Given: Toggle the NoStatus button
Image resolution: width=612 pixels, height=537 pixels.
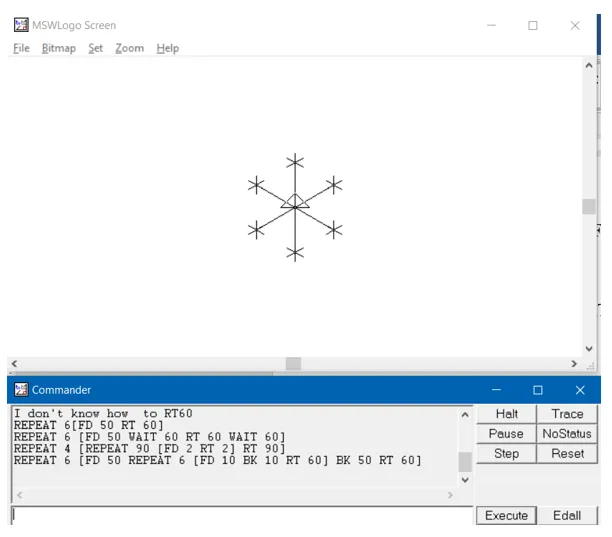Looking at the screenshot, I should pyautogui.click(x=567, y=434).
